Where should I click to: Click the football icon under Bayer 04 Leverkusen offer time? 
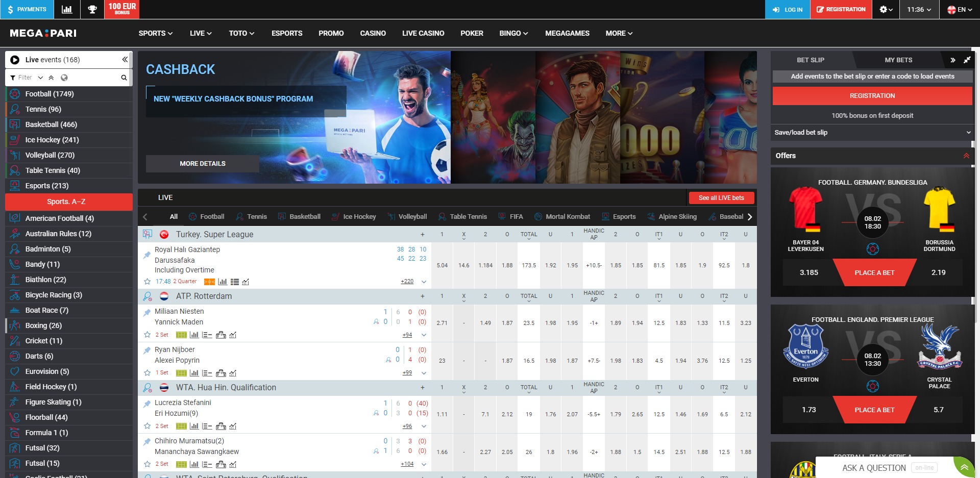tap(873, 249)
